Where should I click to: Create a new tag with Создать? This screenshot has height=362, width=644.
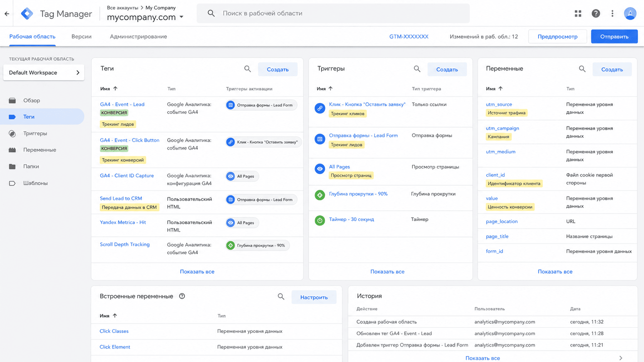(278, 69)
